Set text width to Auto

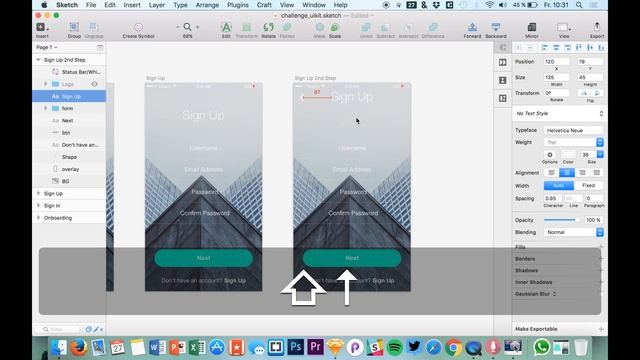559,185
